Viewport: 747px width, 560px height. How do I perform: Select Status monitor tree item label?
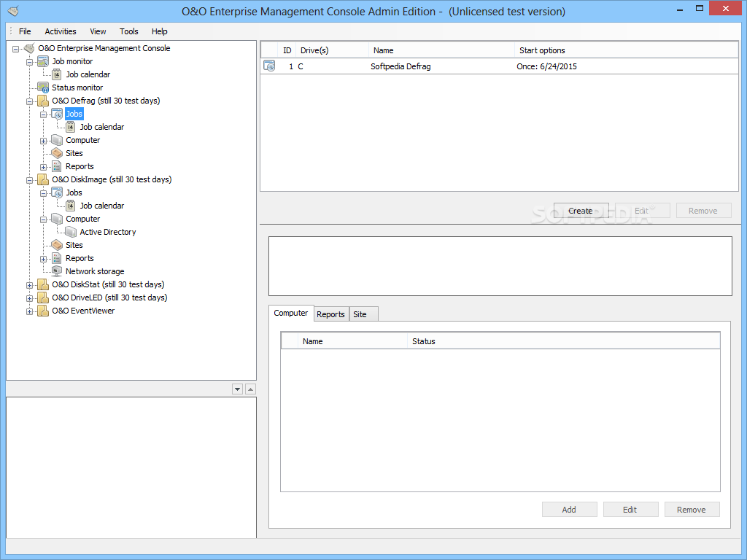pos(77,87)
